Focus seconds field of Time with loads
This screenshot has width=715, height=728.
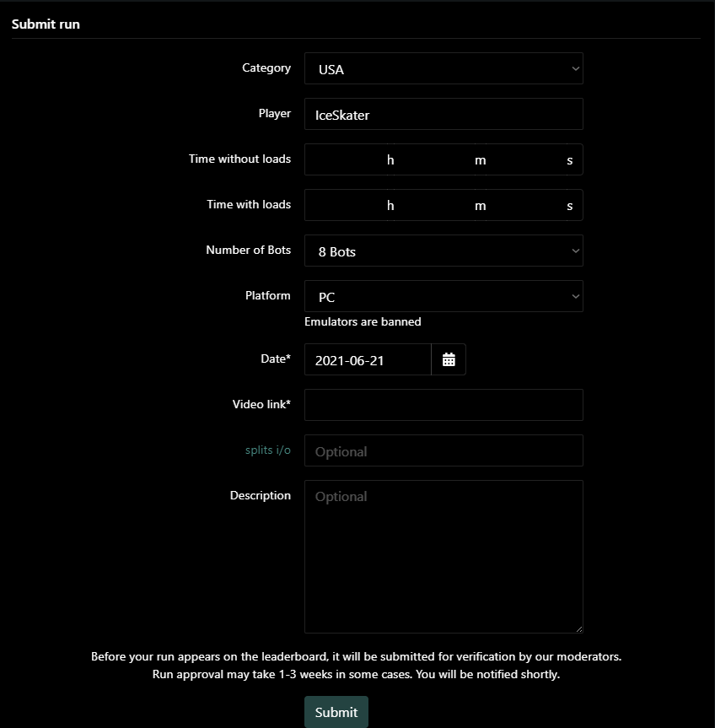tap(525, 205)
